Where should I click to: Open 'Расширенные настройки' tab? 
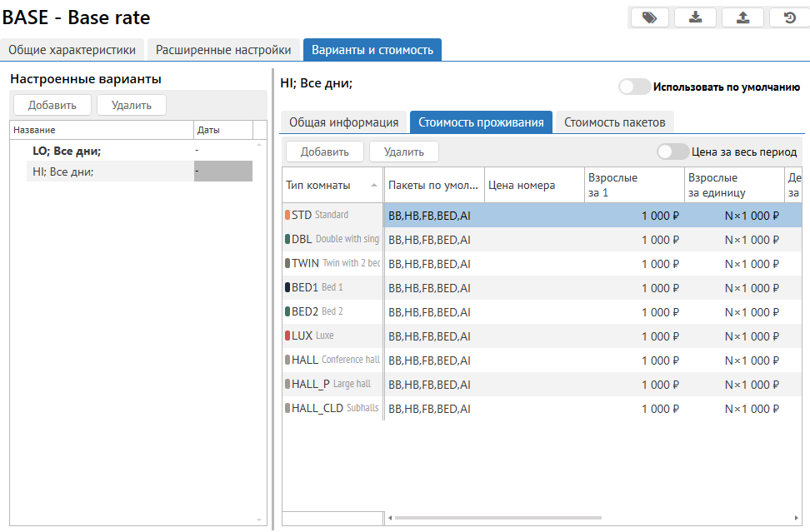tap(223, 50)
